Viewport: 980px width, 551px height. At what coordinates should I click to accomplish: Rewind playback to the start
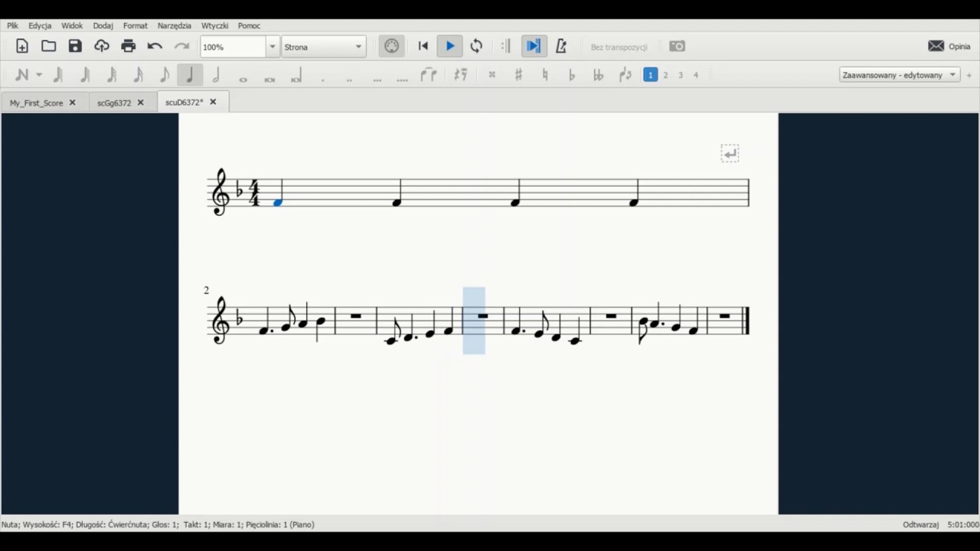click(x=423, y=46)
